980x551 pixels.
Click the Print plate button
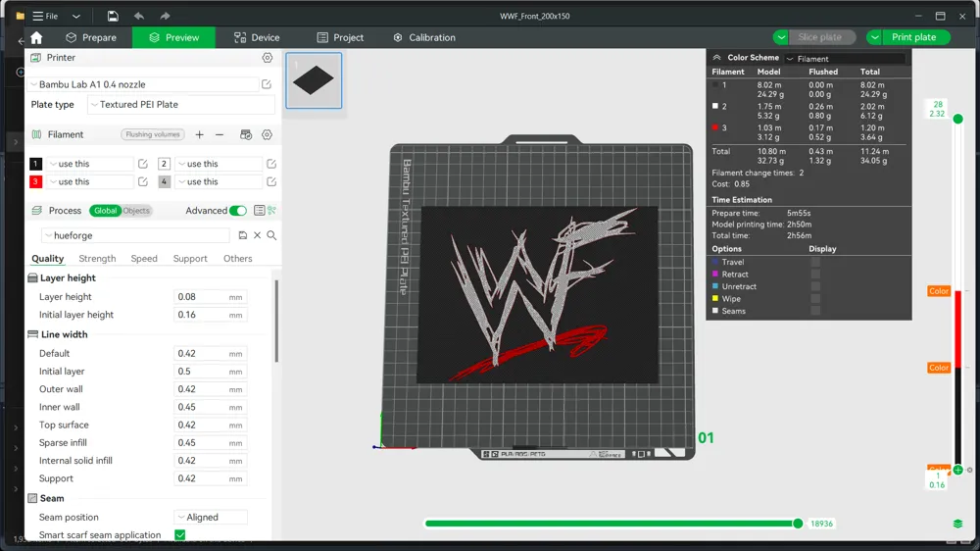(x=913, y=37)
